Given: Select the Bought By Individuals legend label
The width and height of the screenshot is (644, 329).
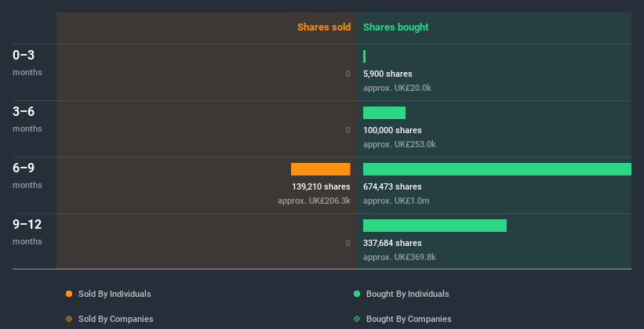Looking at the screenshot, I should [x=407, y=294].
